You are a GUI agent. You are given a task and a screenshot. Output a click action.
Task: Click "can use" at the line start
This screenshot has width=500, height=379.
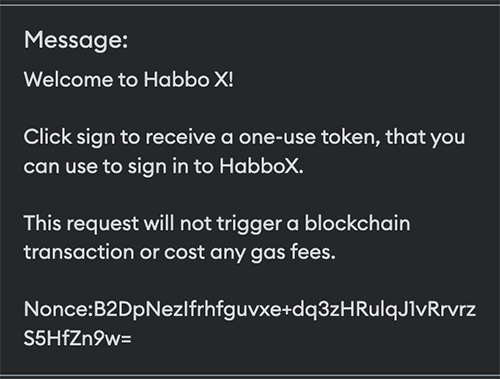pos(61,166)
